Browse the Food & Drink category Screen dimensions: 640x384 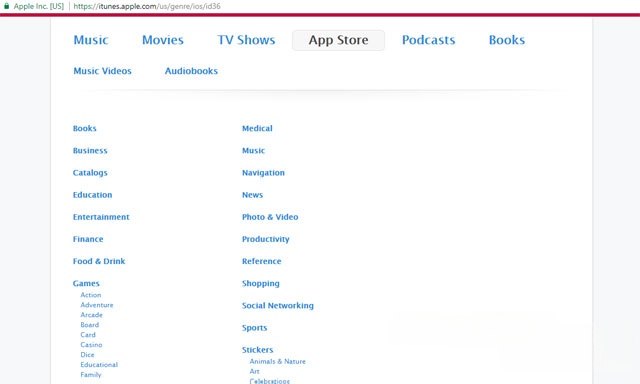pos(99,261)
